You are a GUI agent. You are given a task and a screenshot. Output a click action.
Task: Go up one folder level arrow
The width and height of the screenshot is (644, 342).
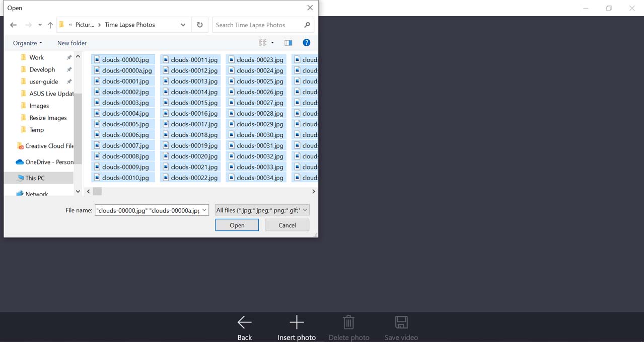pos(50,25)
